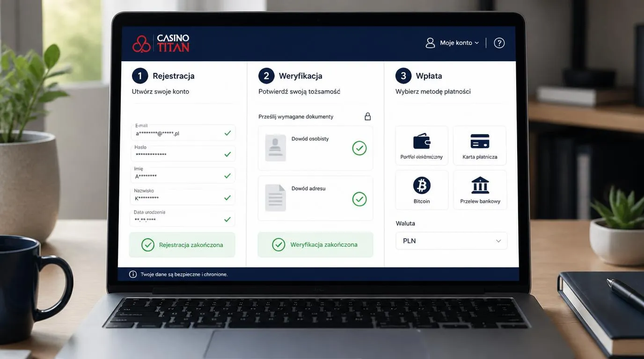The width and height of the screenshot is (644, 359).
Task: Click the Weryfikacja zakończona confirmation banner
Action: coord(315,244)
